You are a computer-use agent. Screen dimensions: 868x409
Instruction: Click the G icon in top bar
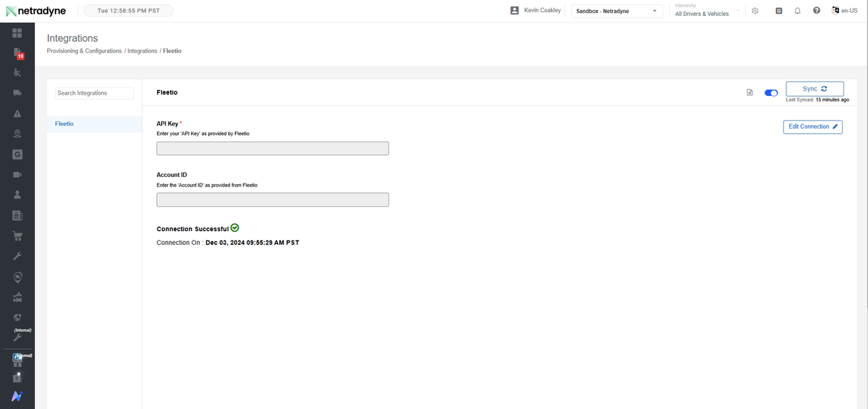[779, 11]
